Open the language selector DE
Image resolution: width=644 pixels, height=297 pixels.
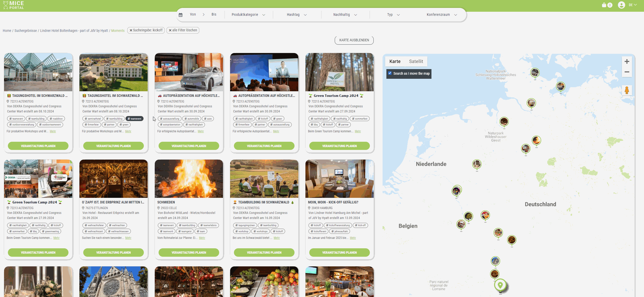click(x=633, y=5)
